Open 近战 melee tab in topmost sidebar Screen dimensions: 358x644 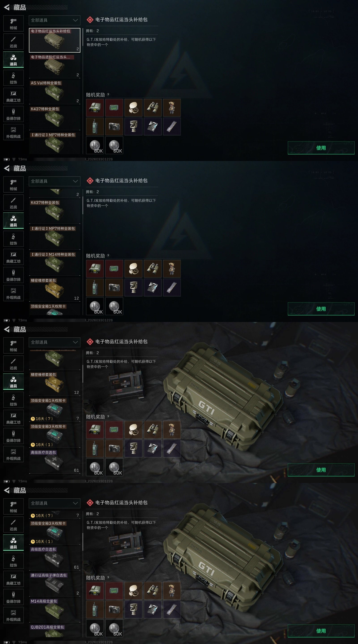[13, 42]
